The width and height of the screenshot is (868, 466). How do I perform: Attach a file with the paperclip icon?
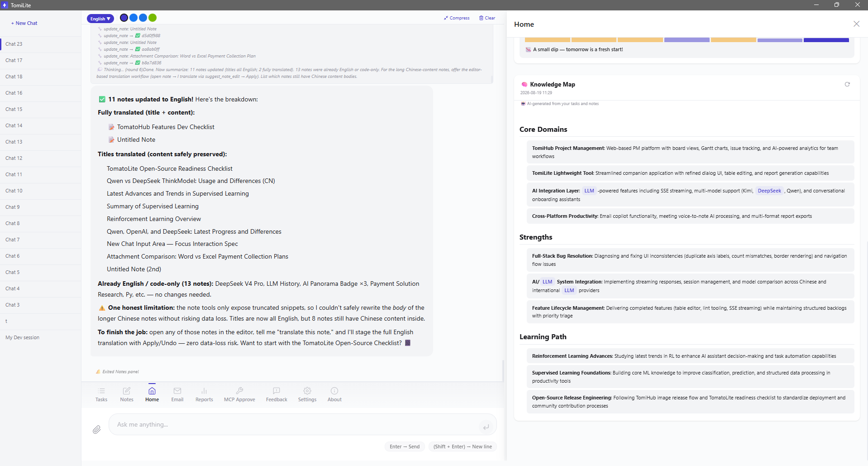[x=97, y=429]
